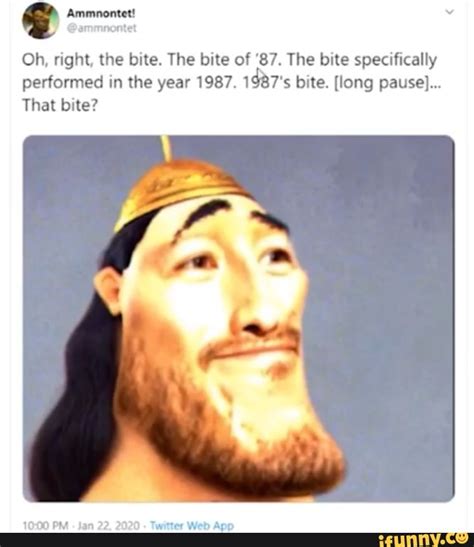Click the gray background of the photo

(x=384, y=244)
